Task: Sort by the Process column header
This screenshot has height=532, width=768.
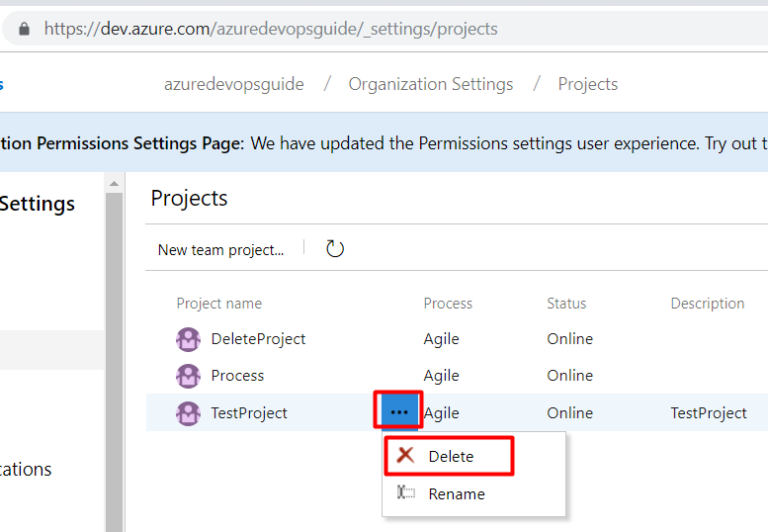Action: pos(447,303)
